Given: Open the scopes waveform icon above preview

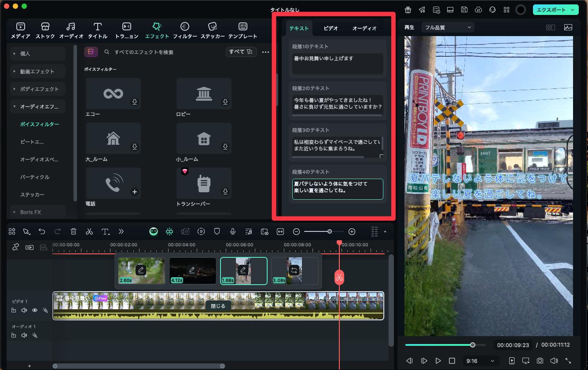Looking at the screenshot, I should [568, 27].
